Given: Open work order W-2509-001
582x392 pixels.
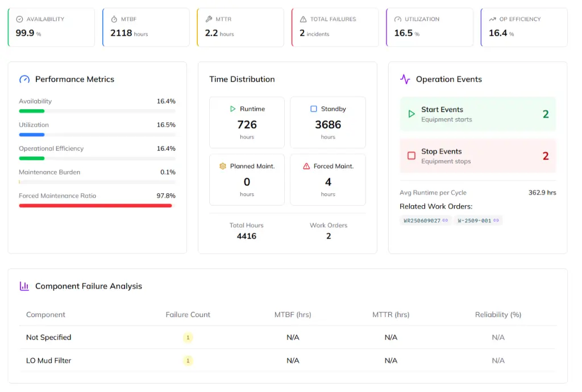Looking at the screenshot, I should click(x=478, y=220).
